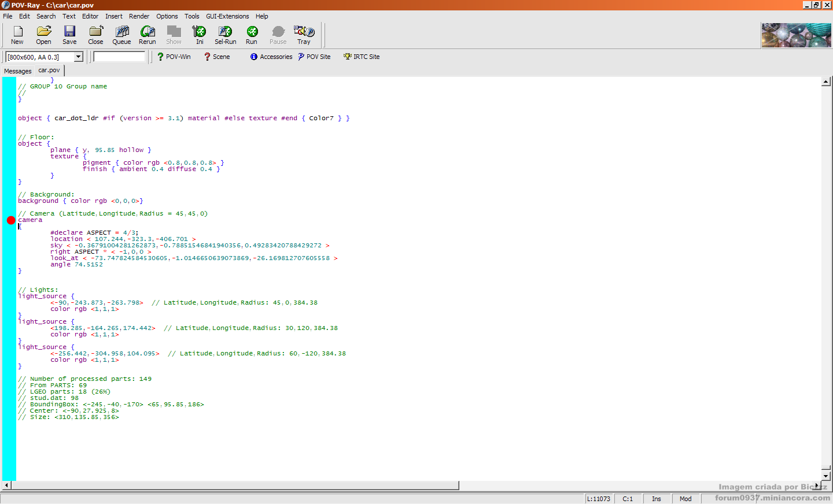Rerun the last render

coord(148,35)
